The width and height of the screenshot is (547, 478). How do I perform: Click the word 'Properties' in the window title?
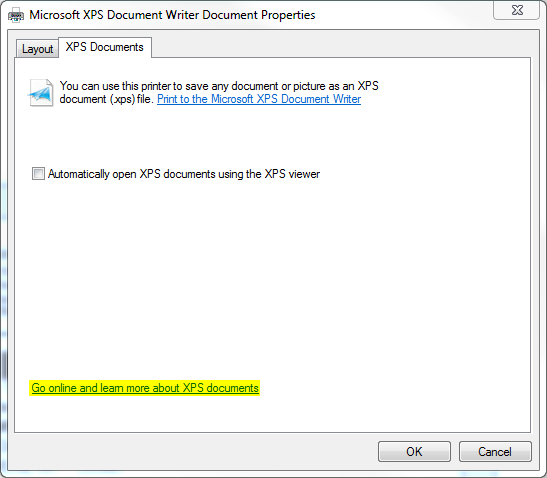[x=288, y=15]
